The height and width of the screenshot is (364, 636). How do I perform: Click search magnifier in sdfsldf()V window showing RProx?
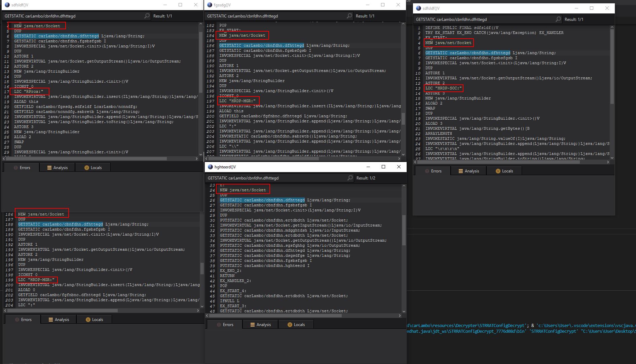tap(147, 16)
